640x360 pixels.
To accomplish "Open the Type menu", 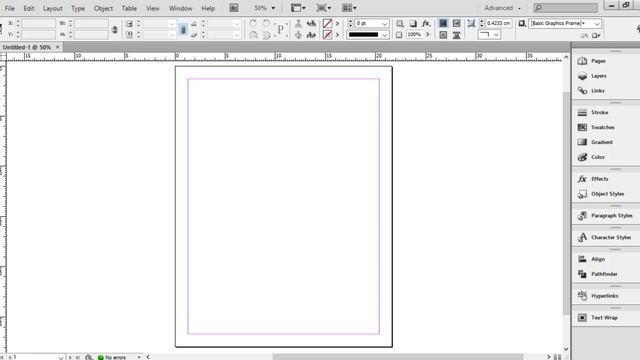I will [x=78, y=8].
